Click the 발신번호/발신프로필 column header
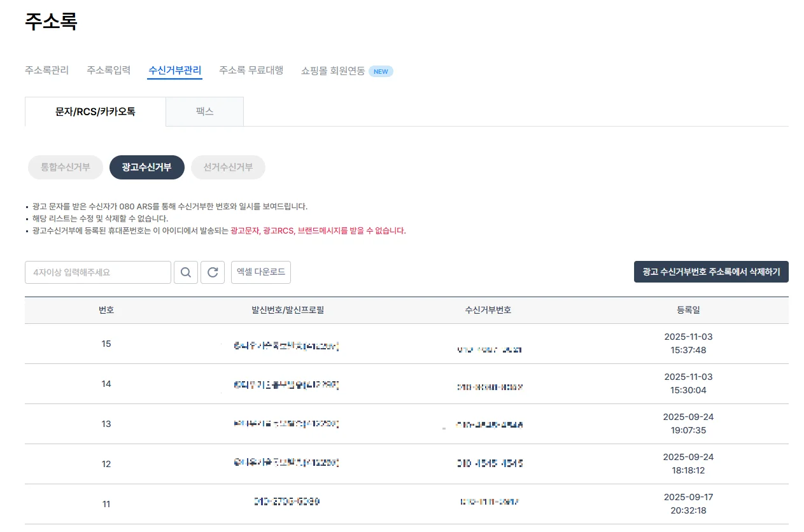Image resolution: width=804 pixels, height=532 pixels. pyautogui.click(x=288, y=311)
